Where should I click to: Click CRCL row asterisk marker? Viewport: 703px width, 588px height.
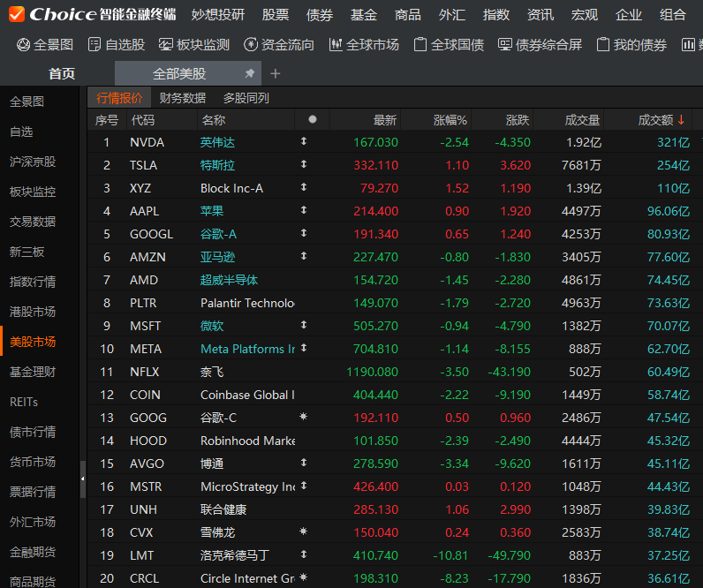pyautogui.click(x=304, y=577)
